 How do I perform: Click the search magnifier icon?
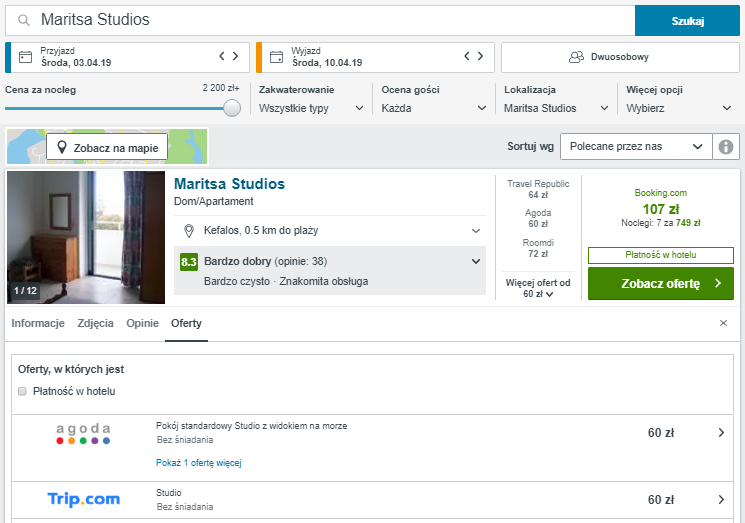[24, 20]
